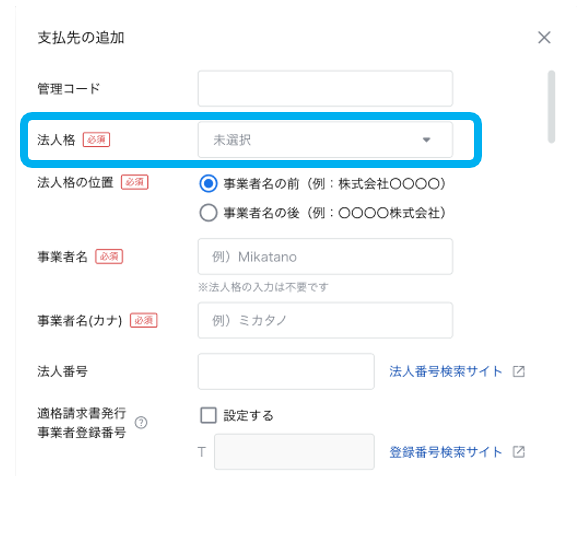Enable the 設定する checkbox

pos(208,415)
